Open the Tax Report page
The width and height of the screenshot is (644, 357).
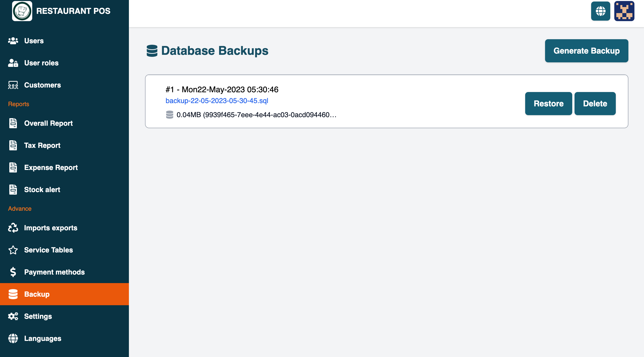point(42,145)
